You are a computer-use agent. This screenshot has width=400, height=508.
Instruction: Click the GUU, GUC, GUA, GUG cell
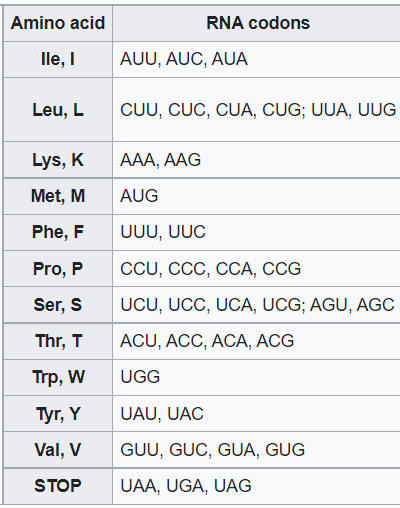point(256,450)
